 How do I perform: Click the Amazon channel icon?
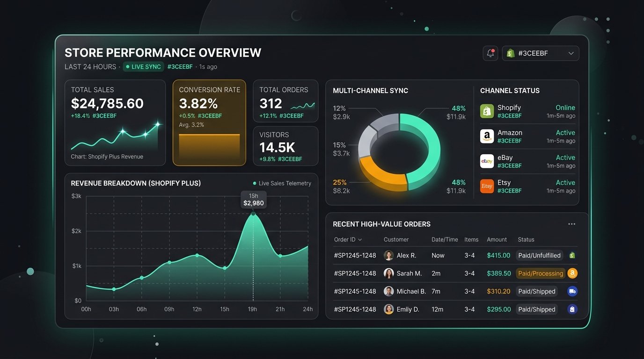pos(487,136)
